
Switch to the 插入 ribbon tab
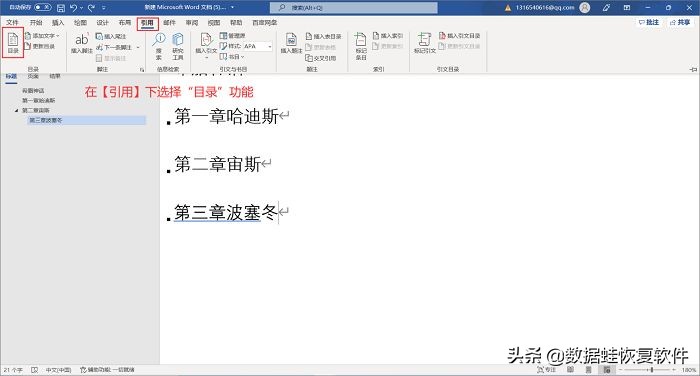[x=58, y=22]
